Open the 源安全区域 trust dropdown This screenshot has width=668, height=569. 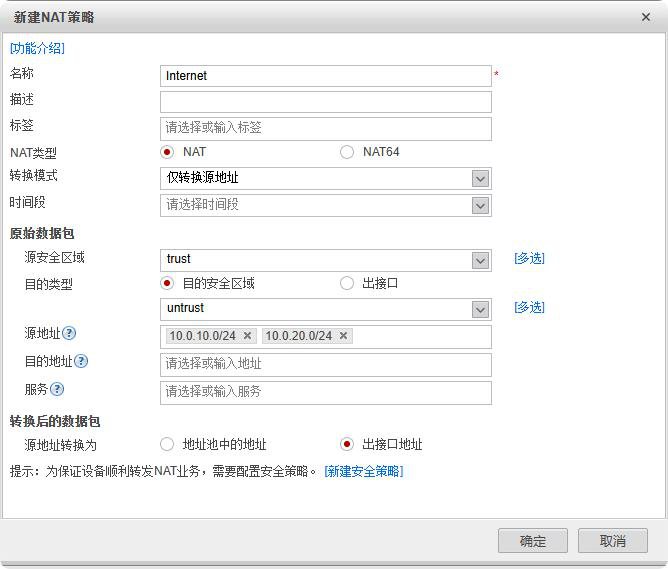point(480,260)
